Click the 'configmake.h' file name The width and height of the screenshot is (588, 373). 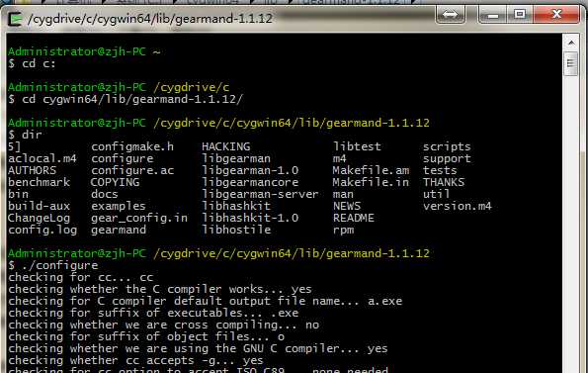132,146
